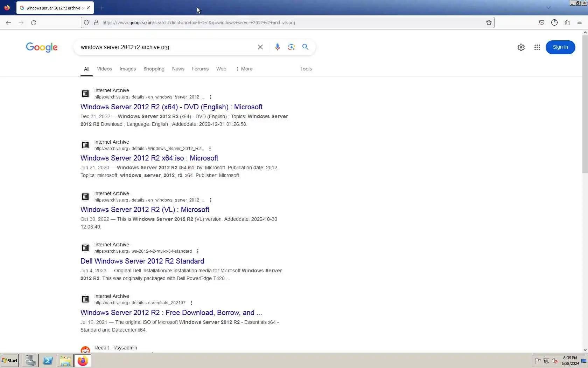
Task: Click inside the Google search input field
Action: coord(166,47)
